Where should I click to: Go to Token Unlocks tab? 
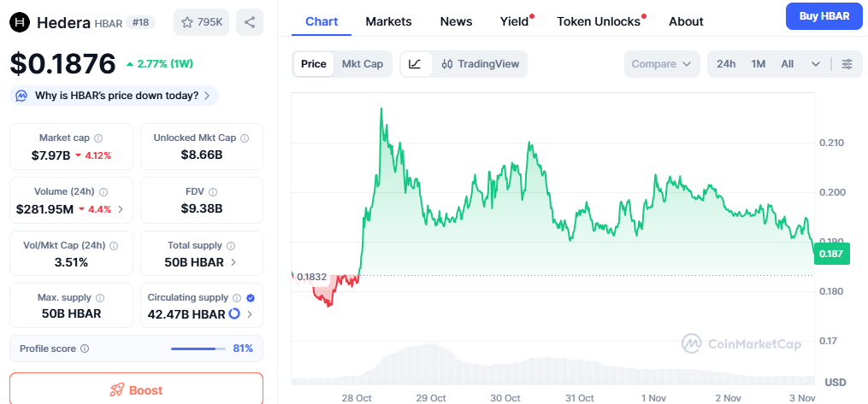[x=599, y=21]
